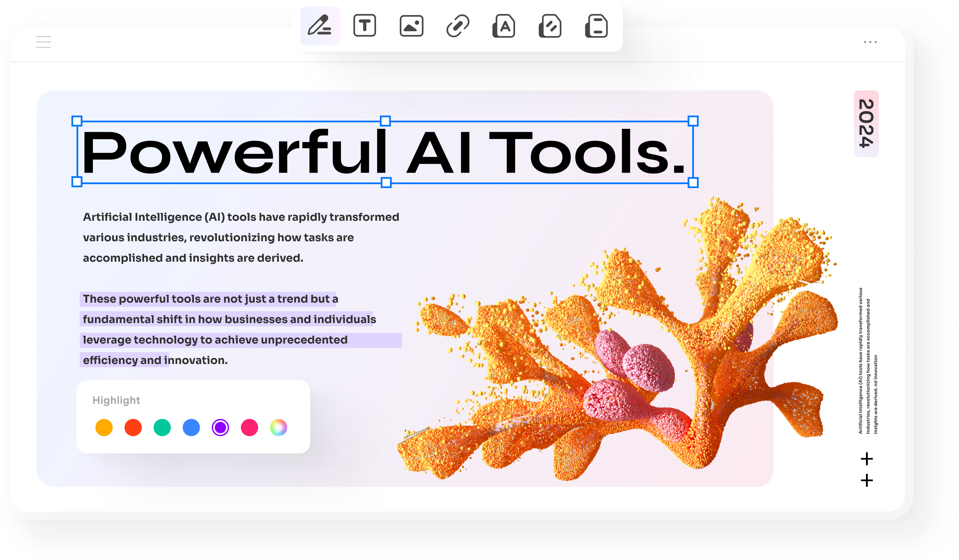This screenshot has height=560, width=959.
Task: Choose the green highlight color
Action: click(x=162, y=428)
